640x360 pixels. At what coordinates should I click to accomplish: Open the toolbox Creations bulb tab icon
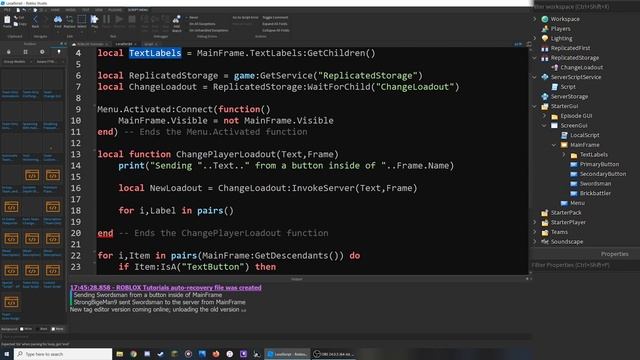coord(59,52)
